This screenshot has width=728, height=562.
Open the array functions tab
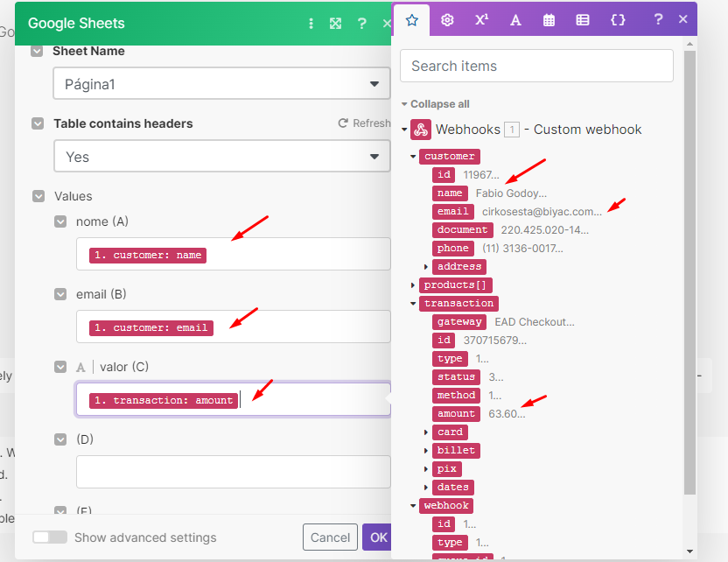click(582, 20)
